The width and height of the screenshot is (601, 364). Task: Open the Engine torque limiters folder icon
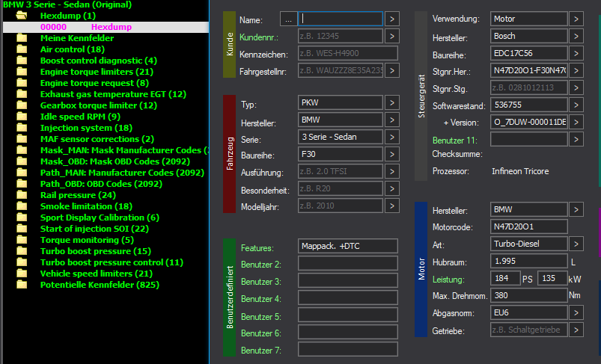click(x=22, y=72)
